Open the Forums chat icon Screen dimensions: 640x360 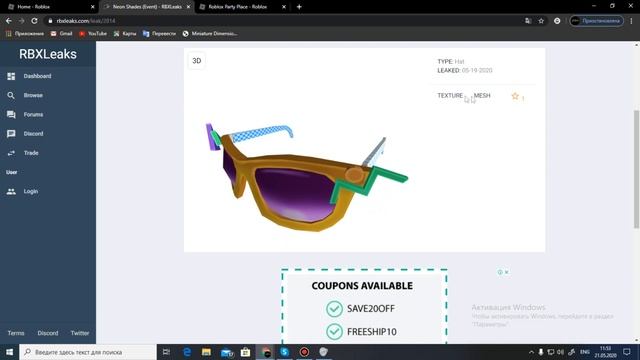[x=11, y=115]
